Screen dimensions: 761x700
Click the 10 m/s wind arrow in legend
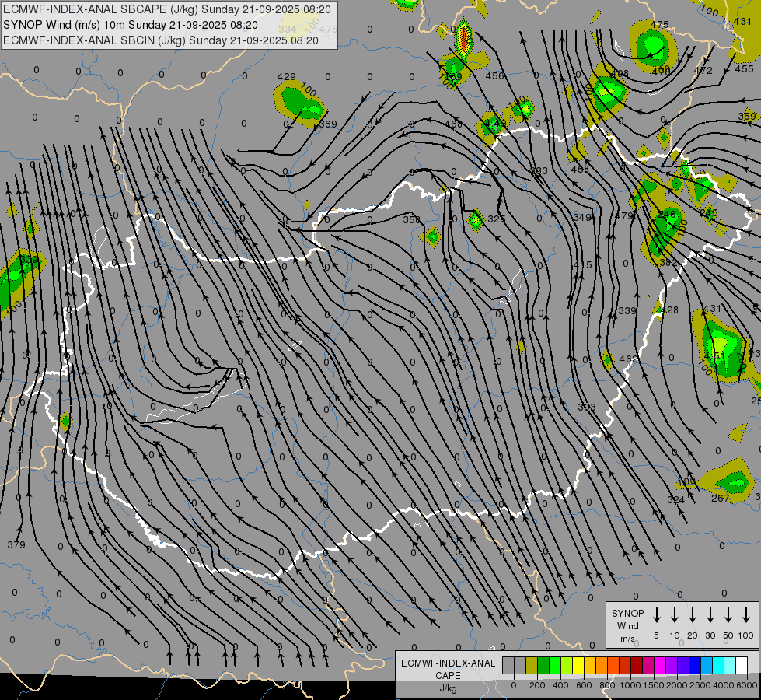(674, 614)
